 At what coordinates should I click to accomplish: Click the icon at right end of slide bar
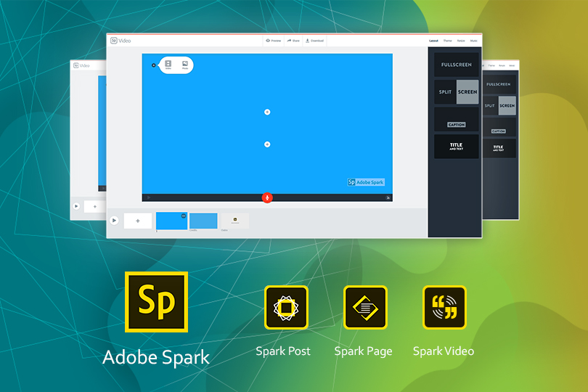[388, 197]
